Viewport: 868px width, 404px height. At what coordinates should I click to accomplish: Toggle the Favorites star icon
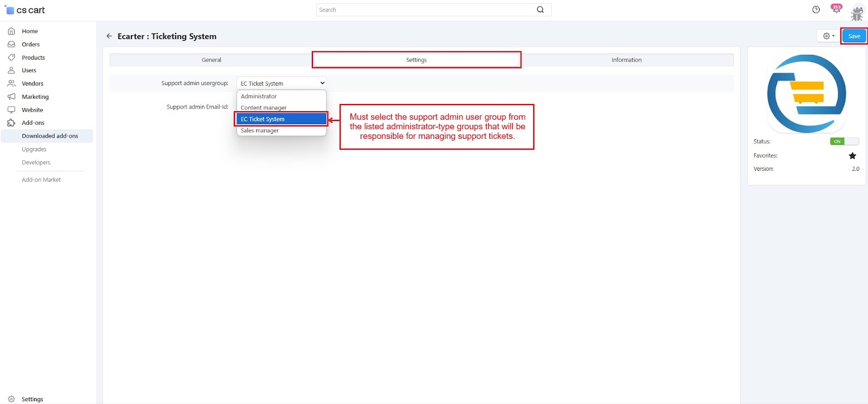(x=852, y=156)
